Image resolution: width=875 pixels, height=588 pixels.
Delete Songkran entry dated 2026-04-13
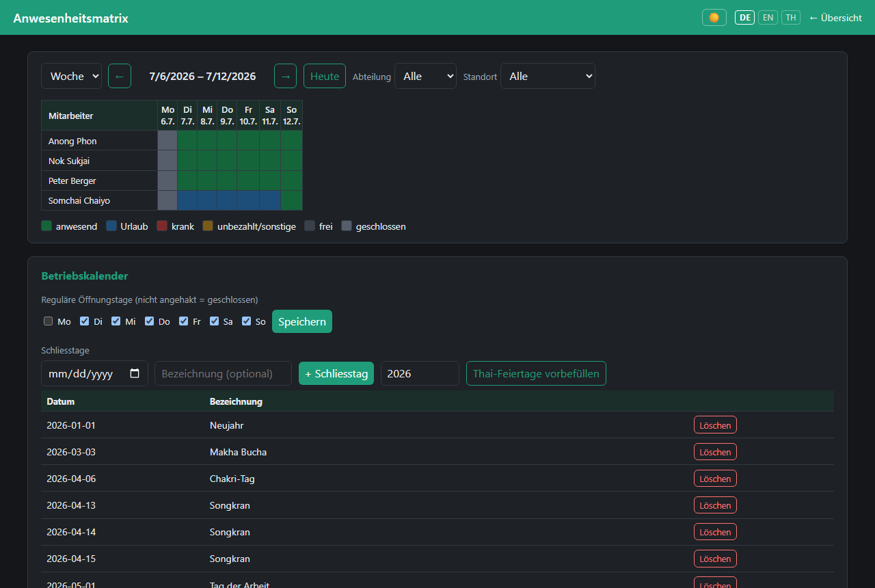pyautogui.click(x=715, y=505)
